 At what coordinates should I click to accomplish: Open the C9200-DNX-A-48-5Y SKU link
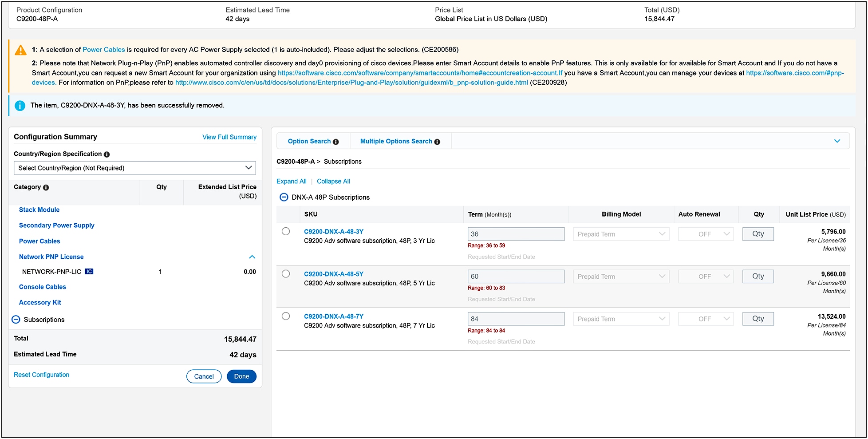point(334,274)
